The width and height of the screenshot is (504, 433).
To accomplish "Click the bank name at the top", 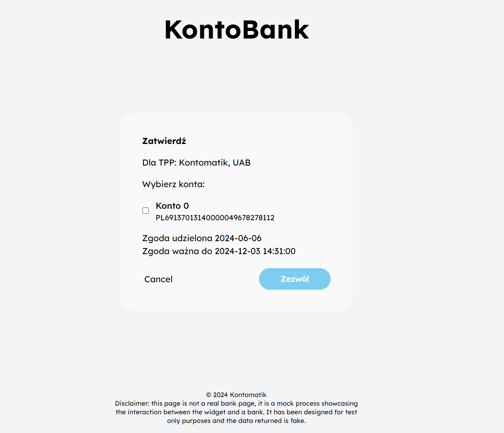I will 236,29.
